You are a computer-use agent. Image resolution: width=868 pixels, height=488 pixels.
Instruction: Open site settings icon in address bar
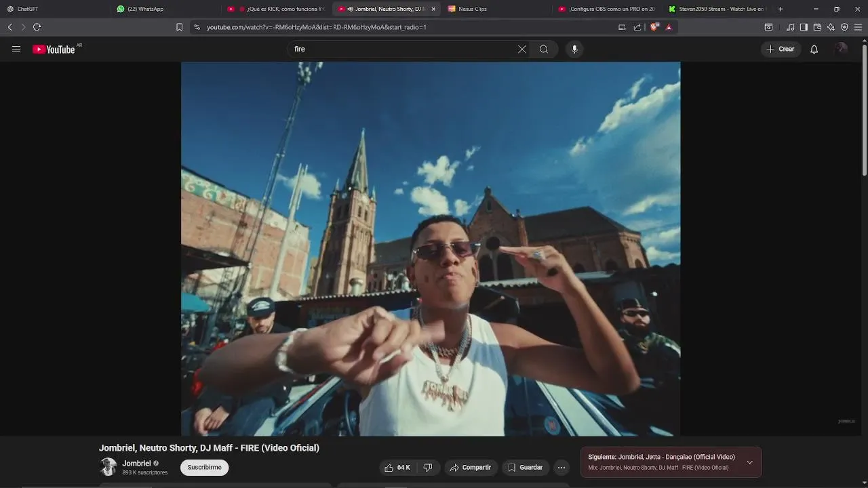[197, 27]
